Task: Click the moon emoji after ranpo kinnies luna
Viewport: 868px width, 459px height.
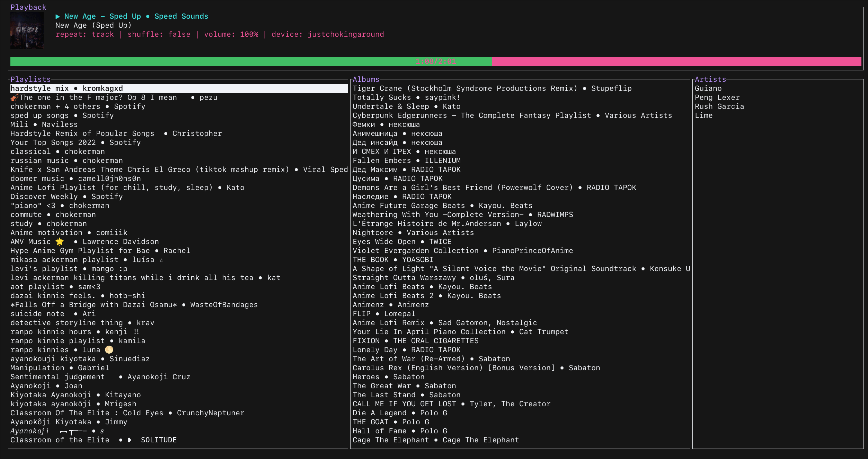Action: [x=109, y=350]
